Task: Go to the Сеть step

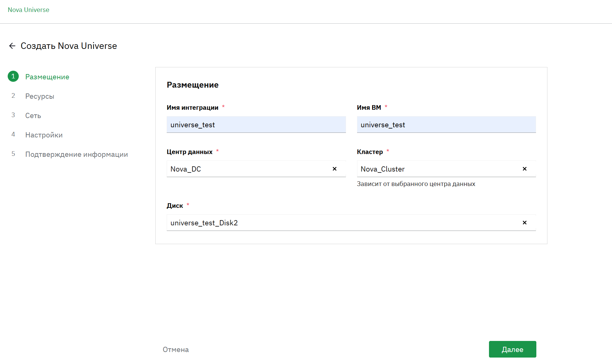Action: point(33,116)
